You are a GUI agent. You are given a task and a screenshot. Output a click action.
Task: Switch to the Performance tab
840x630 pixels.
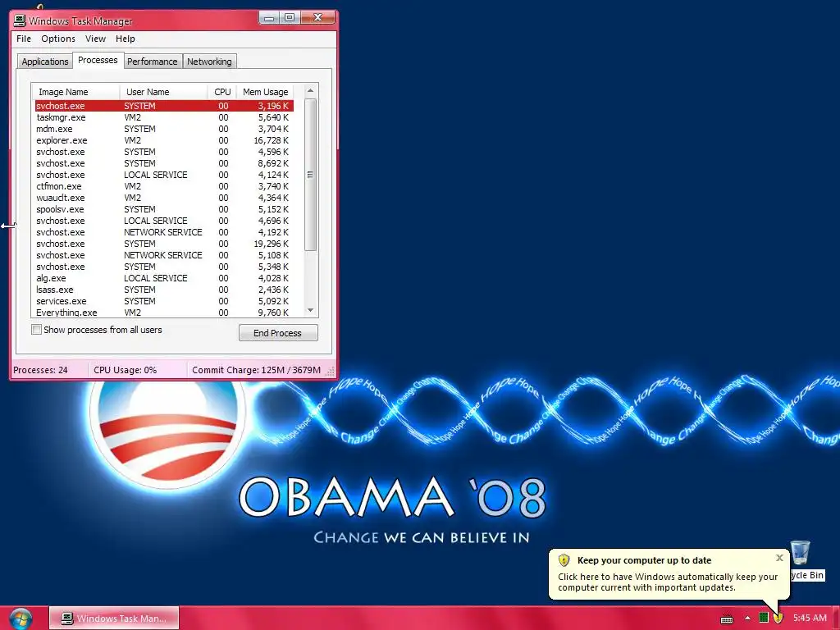point(152,62)
